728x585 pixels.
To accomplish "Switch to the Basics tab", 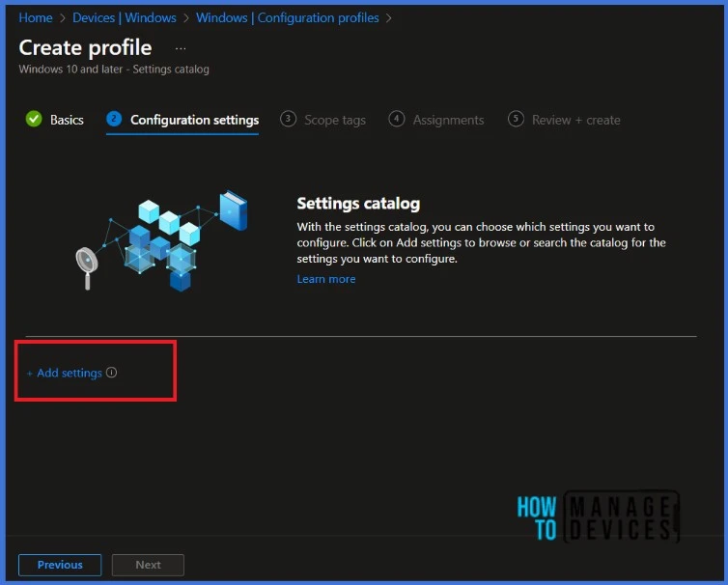I will pos(67,121).
